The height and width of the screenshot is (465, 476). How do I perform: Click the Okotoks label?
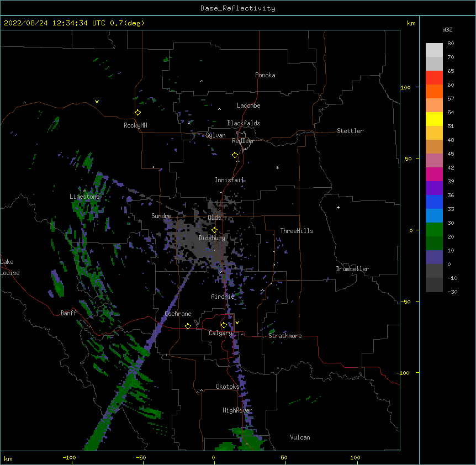tap(228, 387)
